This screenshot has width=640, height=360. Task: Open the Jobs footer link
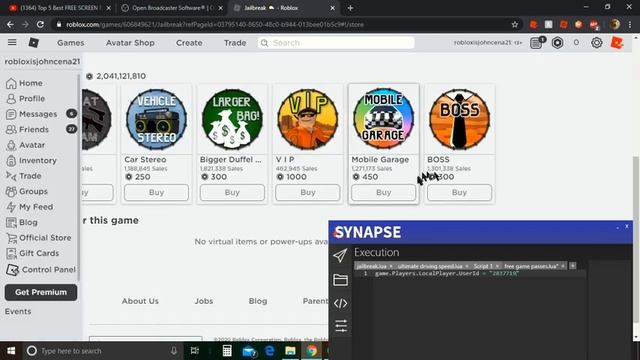(x=204, y=301)
